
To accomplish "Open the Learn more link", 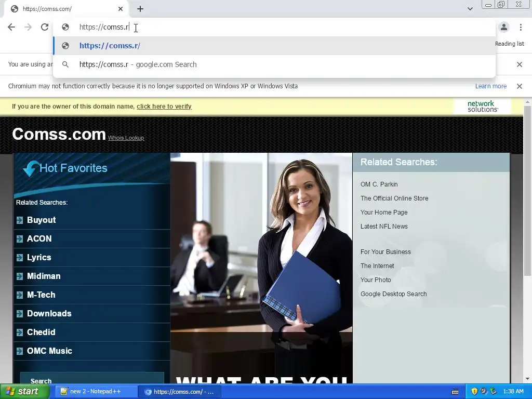I will (490, 86).
